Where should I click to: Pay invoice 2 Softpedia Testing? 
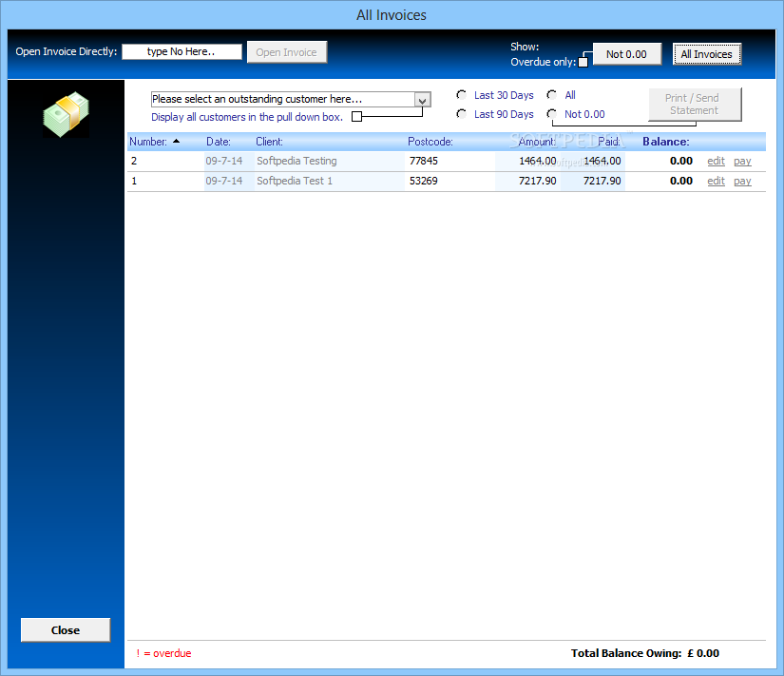tap(742, 161)
